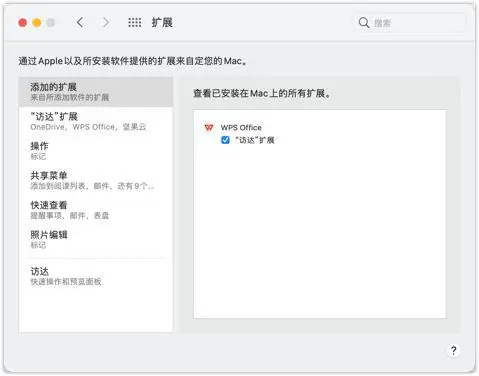Click the WPS Office name text
This screenshot has height=376, width=479.
click(x=241, y=128)
